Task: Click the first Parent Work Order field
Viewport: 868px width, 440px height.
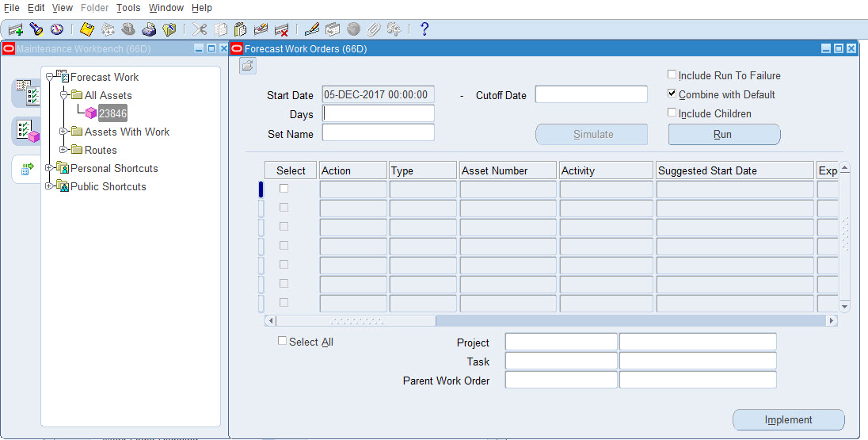Action: click(x=562, y=380)
